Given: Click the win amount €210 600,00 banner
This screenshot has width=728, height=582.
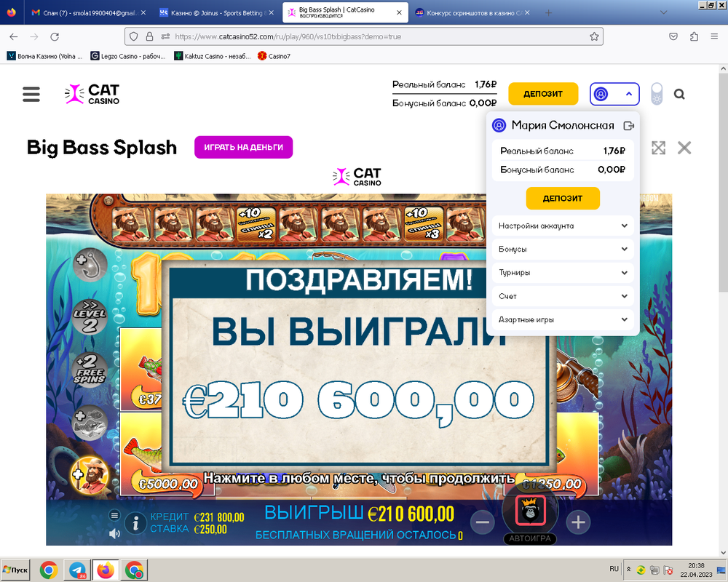Looking at the screenshot, I should (358, 400).
